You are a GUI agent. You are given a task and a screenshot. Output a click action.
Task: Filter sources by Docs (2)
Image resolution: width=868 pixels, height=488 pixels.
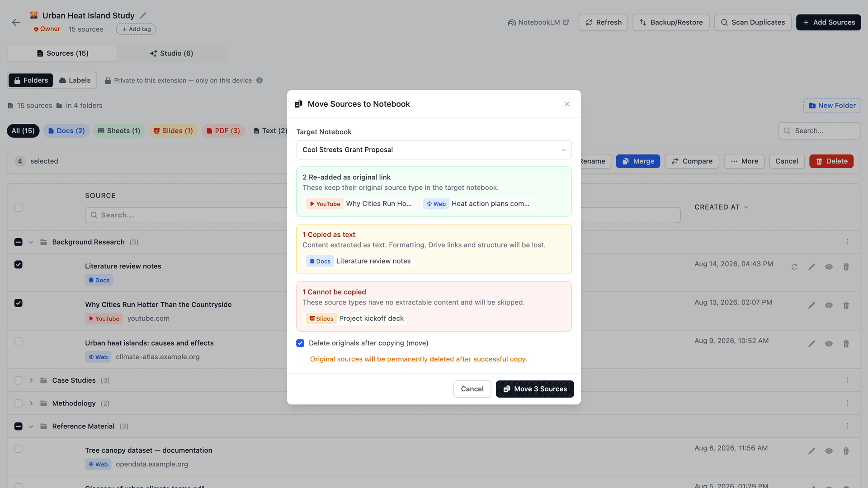[x=66, y=131]
